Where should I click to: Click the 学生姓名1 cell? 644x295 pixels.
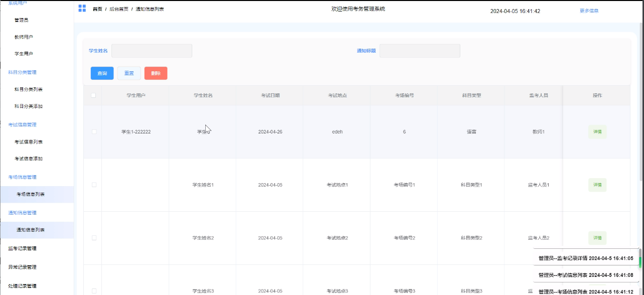[x=203, y=185]
